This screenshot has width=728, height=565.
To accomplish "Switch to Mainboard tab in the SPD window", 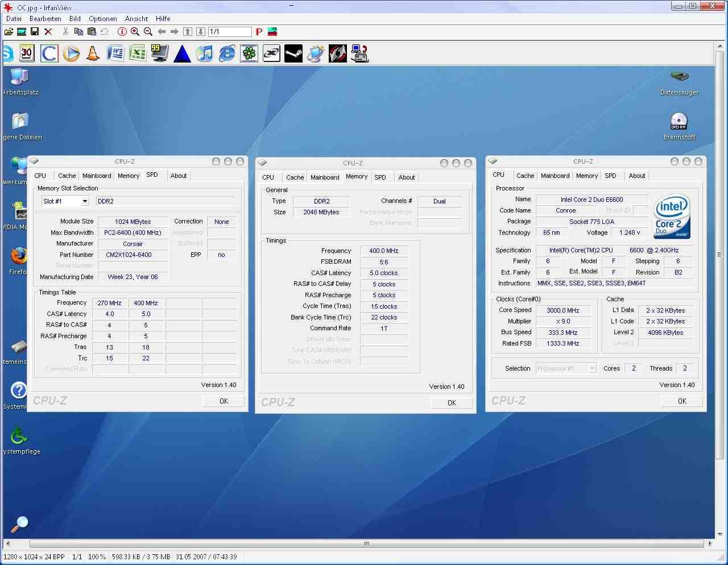I will [97, 176].
